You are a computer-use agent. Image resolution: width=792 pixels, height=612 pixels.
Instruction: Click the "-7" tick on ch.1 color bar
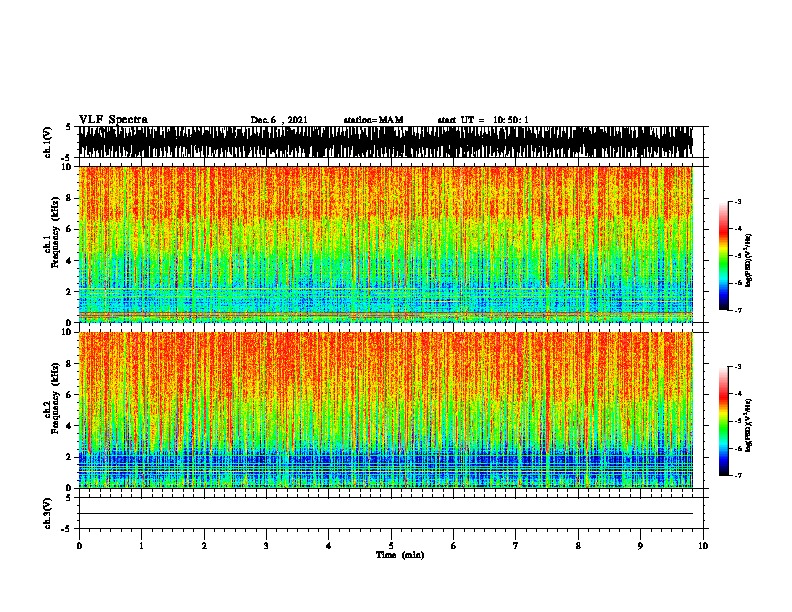tap(737, 311)
